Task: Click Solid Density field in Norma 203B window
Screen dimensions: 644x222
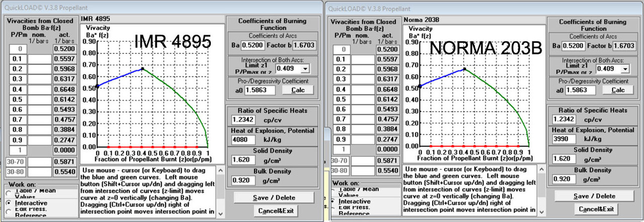Action: [563, 159]
